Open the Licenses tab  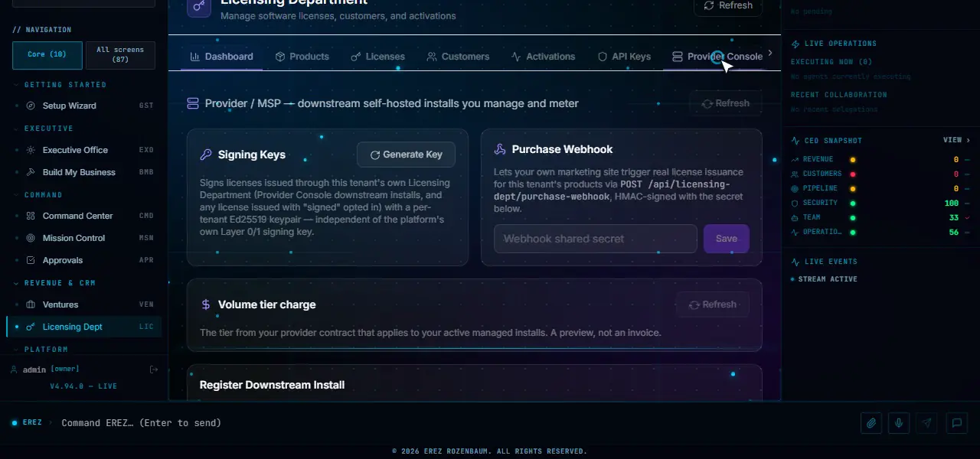tap(377, 57)
